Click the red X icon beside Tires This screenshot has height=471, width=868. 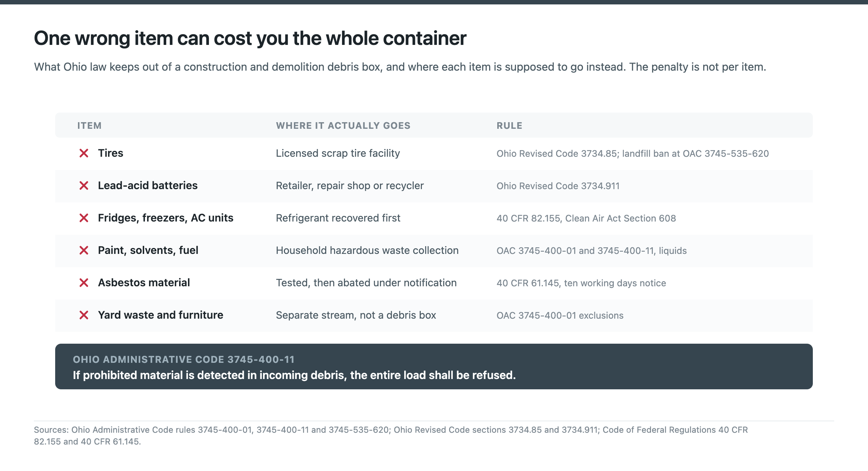(x=84, y=153)
